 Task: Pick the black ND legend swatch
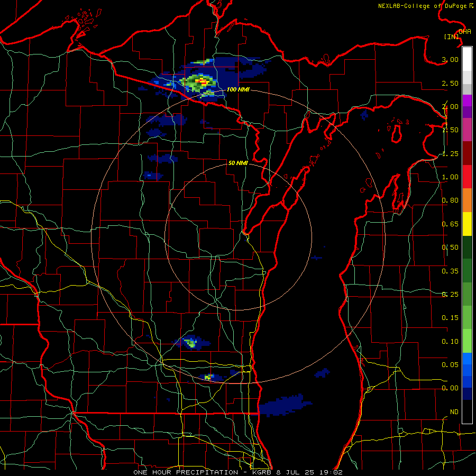click(467, 411)
